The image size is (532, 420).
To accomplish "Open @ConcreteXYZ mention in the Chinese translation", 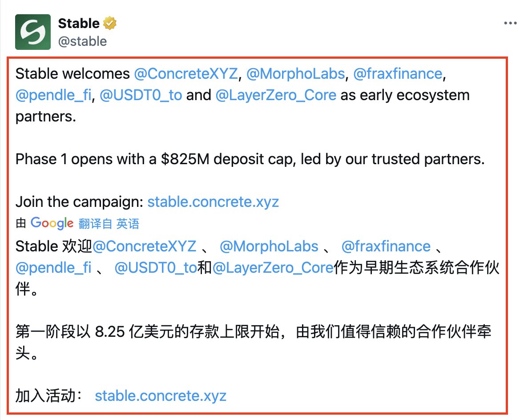I will point(144,246).
